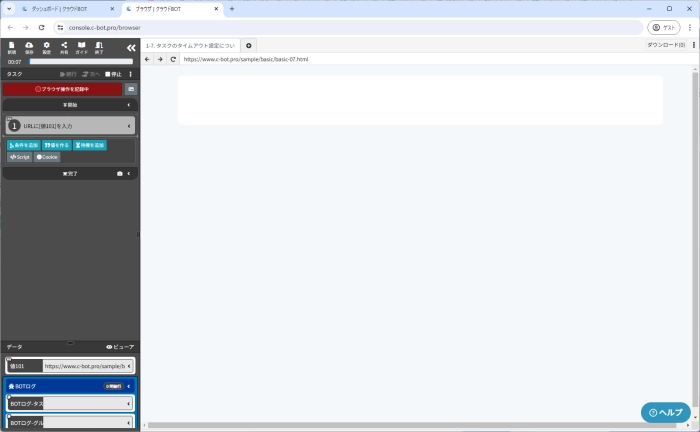Image resolution: width=700 pixels, height=432 pixels.
Task: Expand the BOTログ section arrow
Action: coord(129,386)
